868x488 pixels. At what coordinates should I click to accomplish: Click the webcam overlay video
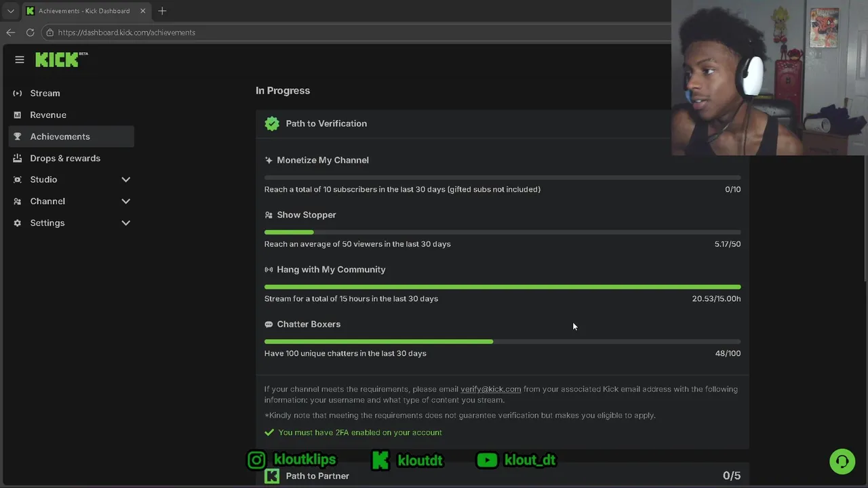pyautogui.click(x=770, y=78)
